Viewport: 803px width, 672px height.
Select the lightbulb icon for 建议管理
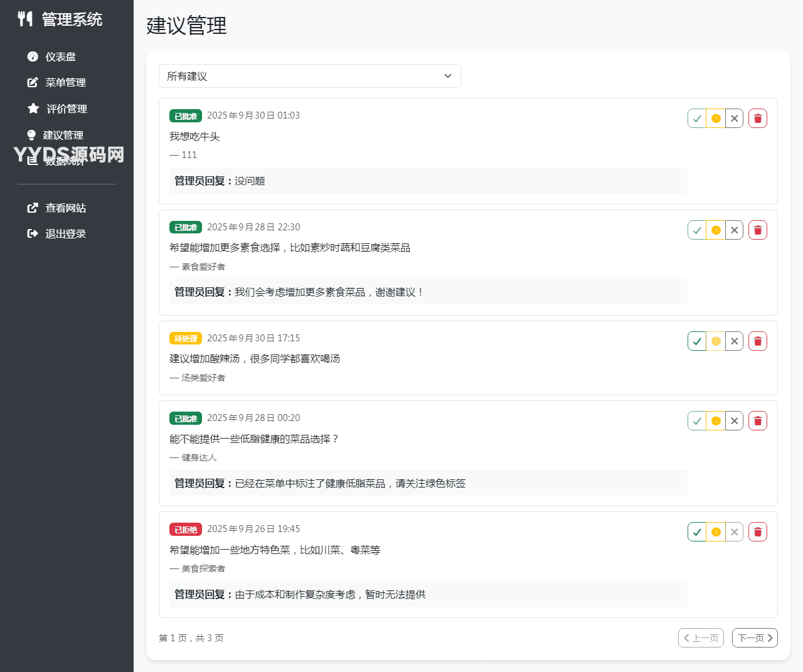click(32, 134)
